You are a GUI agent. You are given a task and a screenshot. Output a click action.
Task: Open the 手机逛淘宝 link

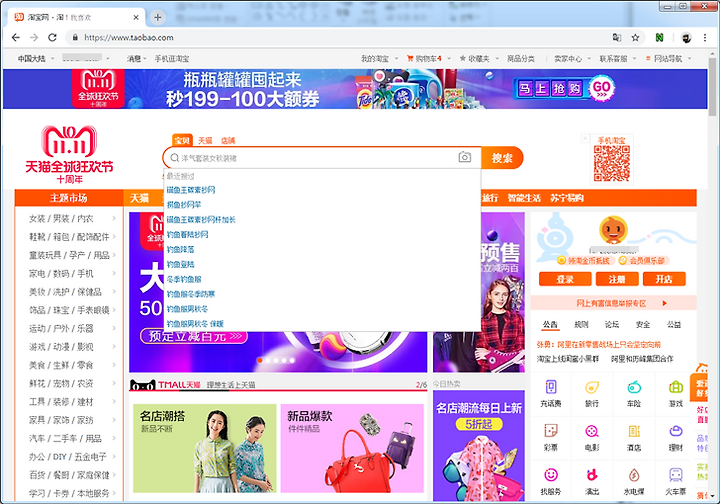click(172, 59)
